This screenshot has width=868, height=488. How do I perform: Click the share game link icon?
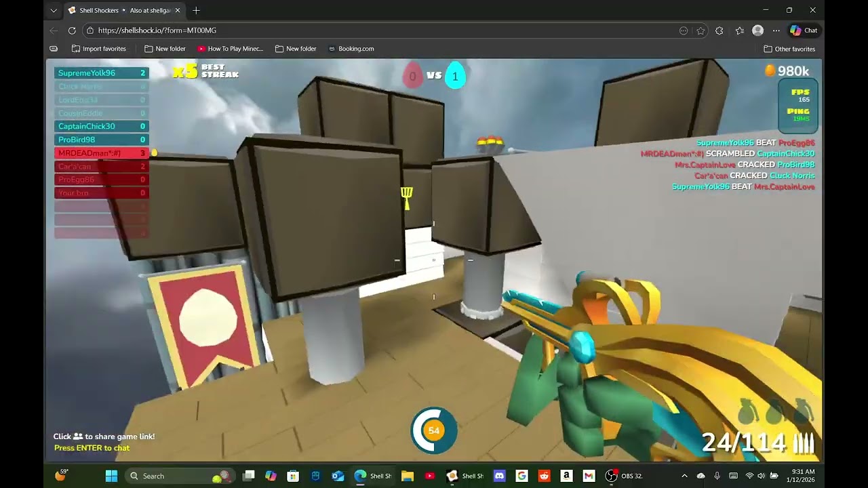click(x=78, y=436)
